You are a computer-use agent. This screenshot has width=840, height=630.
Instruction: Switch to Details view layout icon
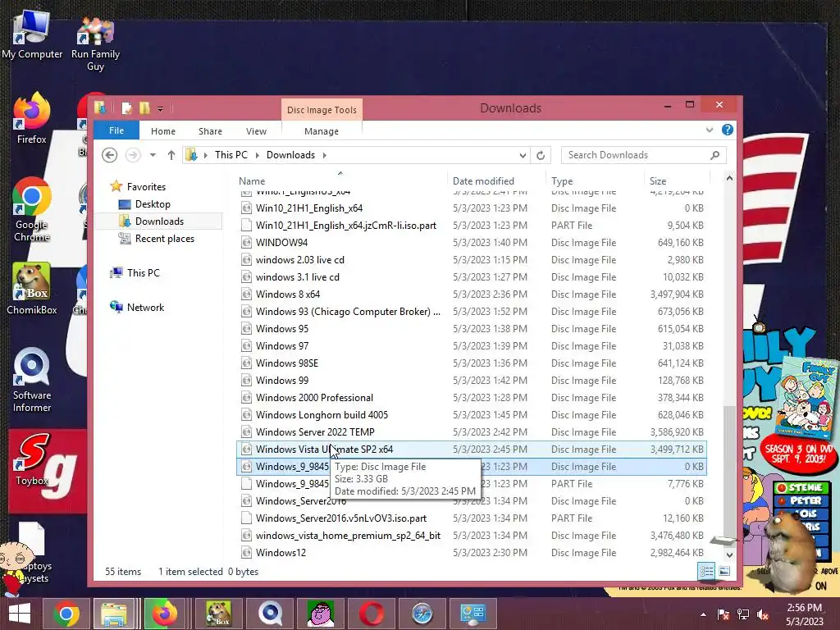[x=706, y=571]
